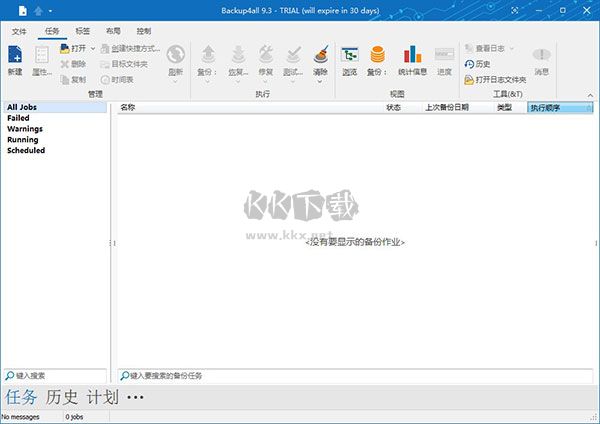Switch to the 任务 ribbon tab
Screen dimensions: 600x424
click(x=52, y=31)
